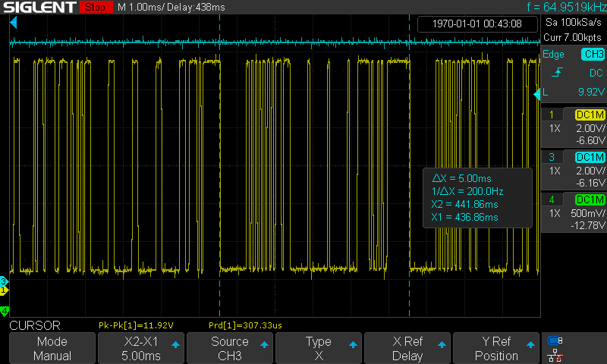Viewport: 607px width, 364px height.
Task: Toggle the red Stop run status indicator
Action: [x=93, y=7]
